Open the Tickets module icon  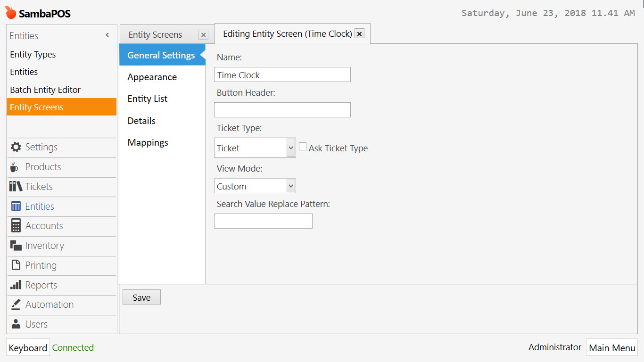[15, 187]
